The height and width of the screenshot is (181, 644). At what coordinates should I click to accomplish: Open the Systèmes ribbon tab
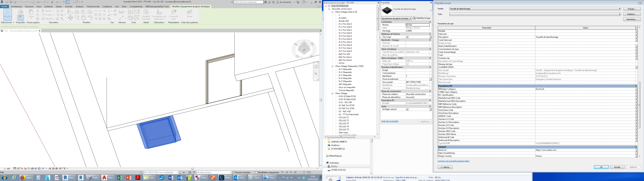[x=48, y=7]
